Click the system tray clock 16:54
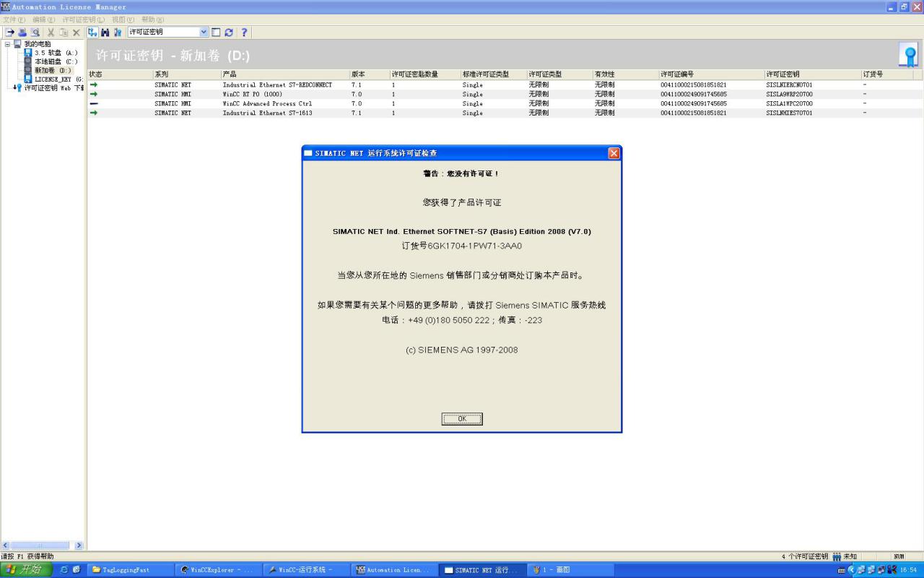This screenshot has height=578, width=924. (x=907, y=570)
